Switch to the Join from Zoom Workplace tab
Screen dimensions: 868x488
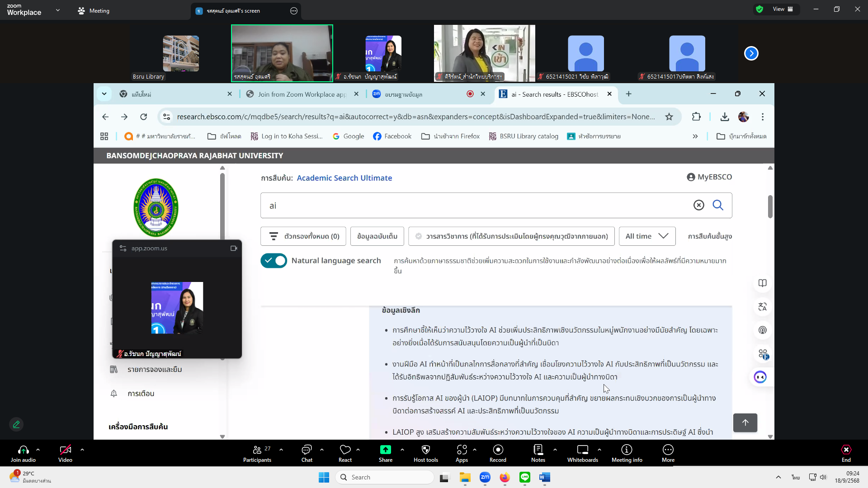click(302, 94)
